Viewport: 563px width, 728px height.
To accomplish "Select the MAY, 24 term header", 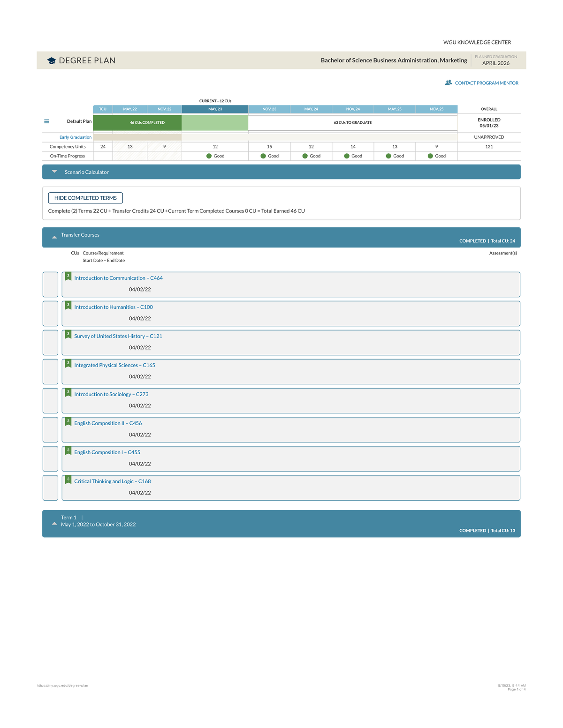I will pos(311,109).
